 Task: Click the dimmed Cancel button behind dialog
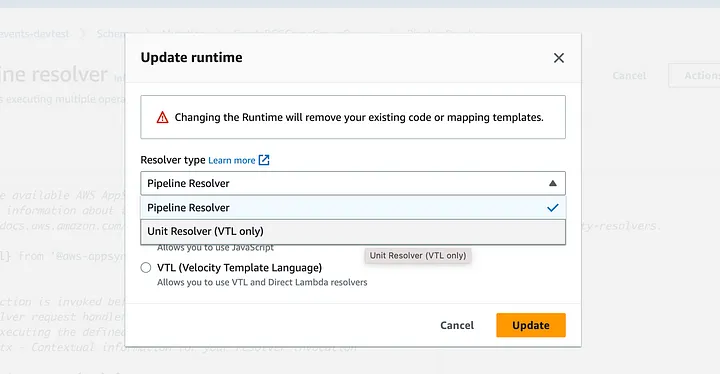(x=629, y=76)
